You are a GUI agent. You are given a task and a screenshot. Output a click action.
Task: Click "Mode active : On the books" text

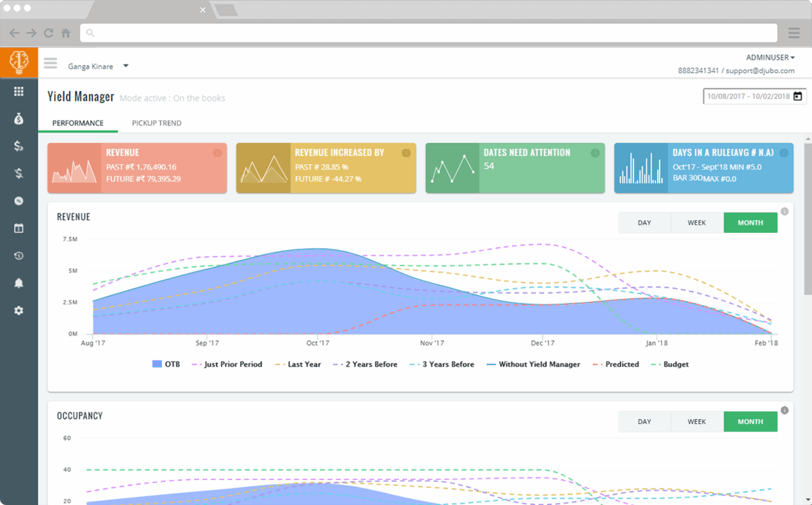(x=173, y=98)
